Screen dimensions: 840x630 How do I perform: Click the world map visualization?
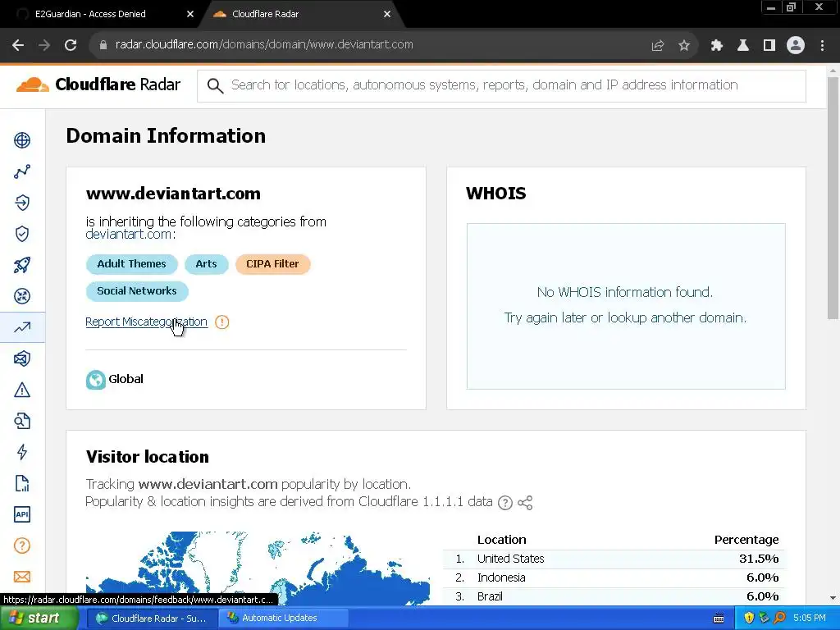[x=258, y=568]
